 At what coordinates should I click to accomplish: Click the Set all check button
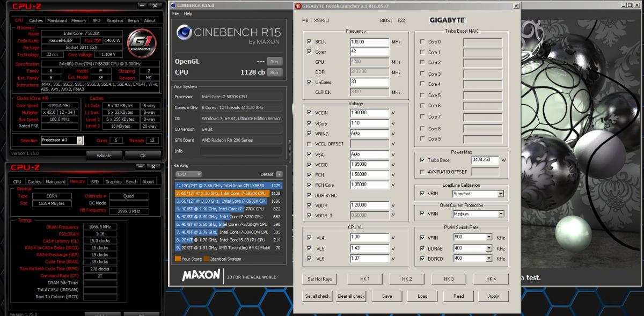pyautogui.click(x=317, y=296)
